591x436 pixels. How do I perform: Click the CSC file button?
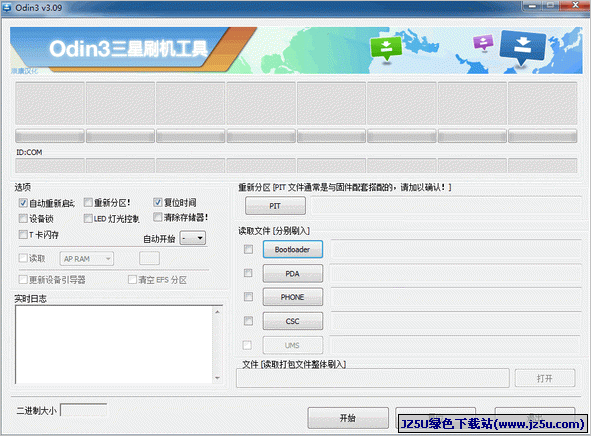[292, 321]
